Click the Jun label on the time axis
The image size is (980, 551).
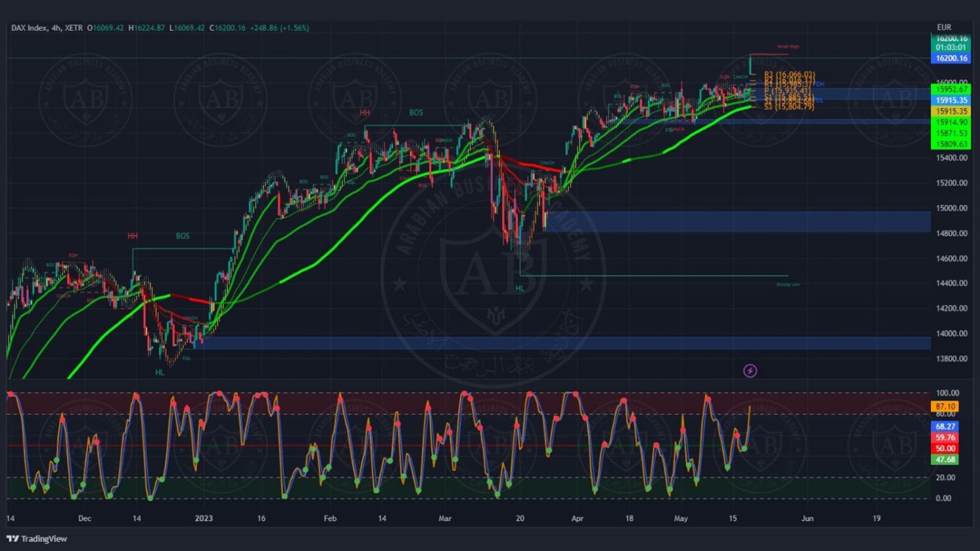[x=808, y=518]
